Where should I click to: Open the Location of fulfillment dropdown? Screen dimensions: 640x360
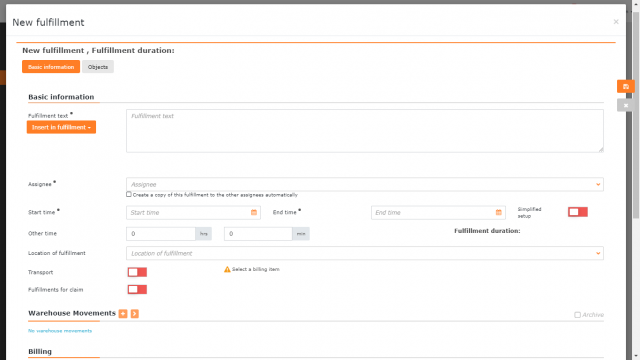pos(364,253)
